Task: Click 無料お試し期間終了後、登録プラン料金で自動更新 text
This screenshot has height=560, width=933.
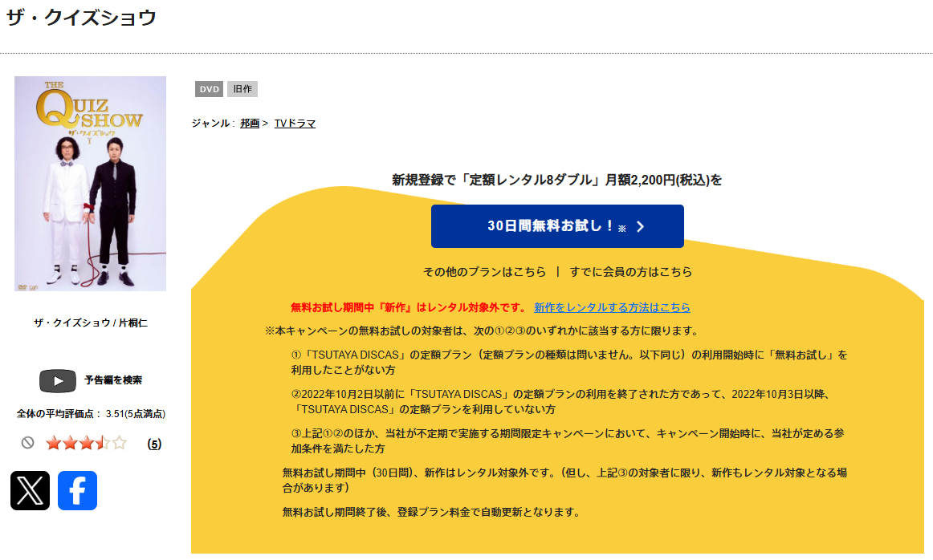Action: point(432,512)
